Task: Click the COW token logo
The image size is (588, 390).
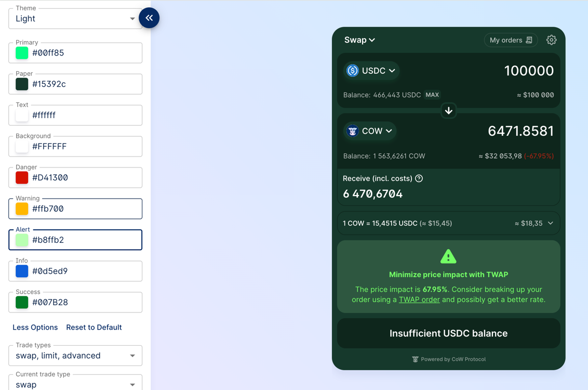Action: (x=353, y=131)
